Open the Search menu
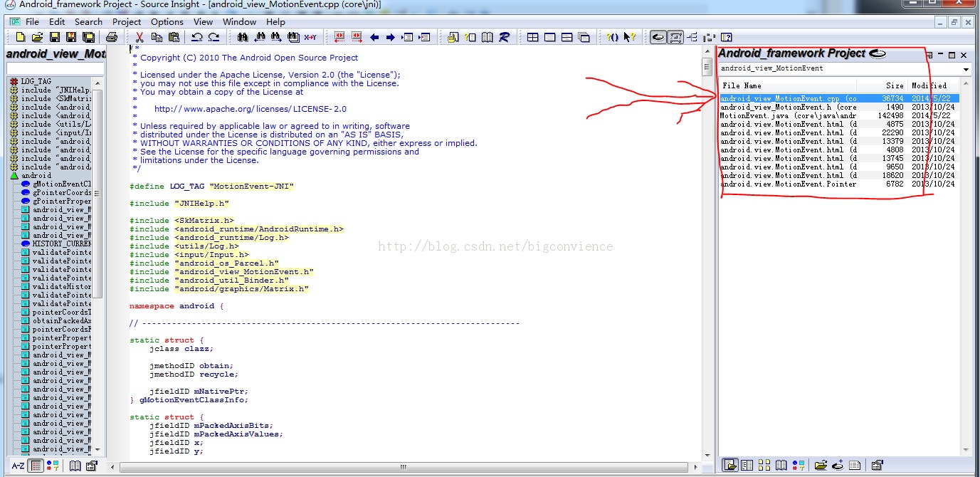Image resolution: width=980 pixels, height=477 pixels. pyautogui.click(x=88, y=21)
